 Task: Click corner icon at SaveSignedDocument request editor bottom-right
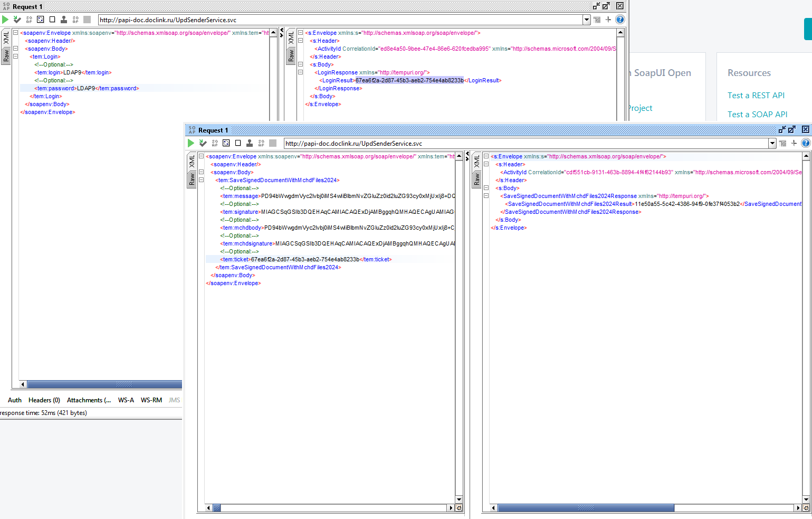(459, 508)
